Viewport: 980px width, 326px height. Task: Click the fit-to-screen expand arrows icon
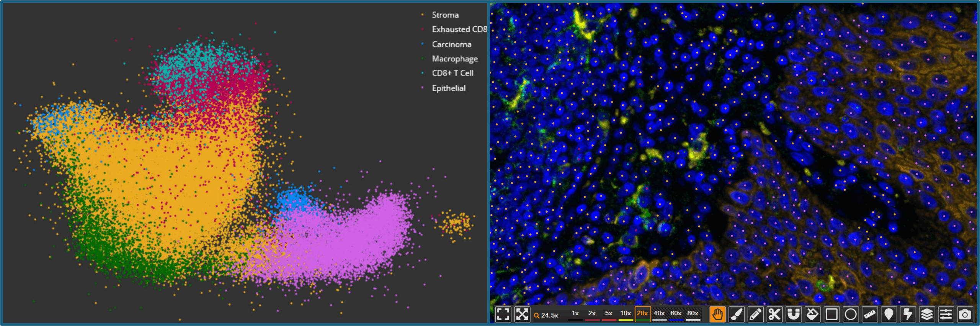522,315
